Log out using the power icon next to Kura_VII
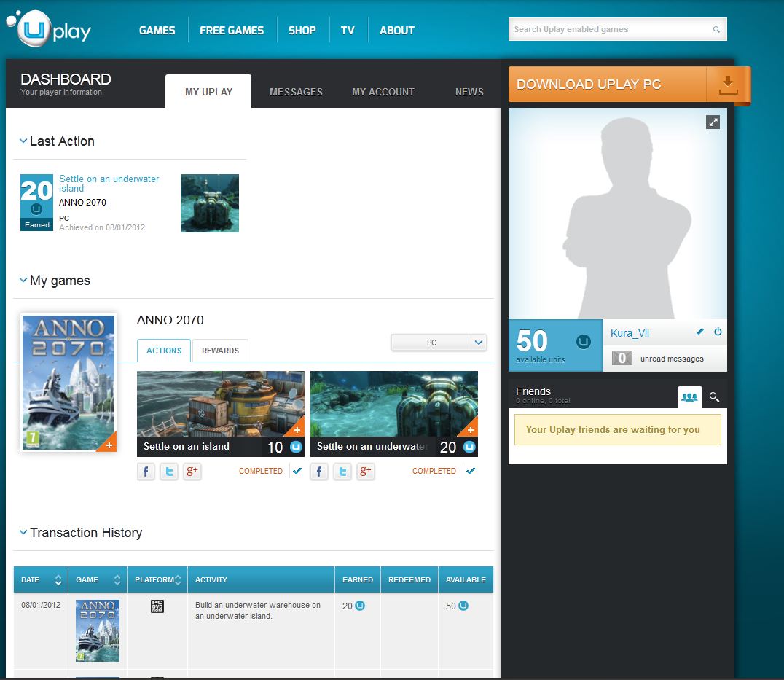Image resolution: width=784 pixels, height=680 pixels. [718, 332]
